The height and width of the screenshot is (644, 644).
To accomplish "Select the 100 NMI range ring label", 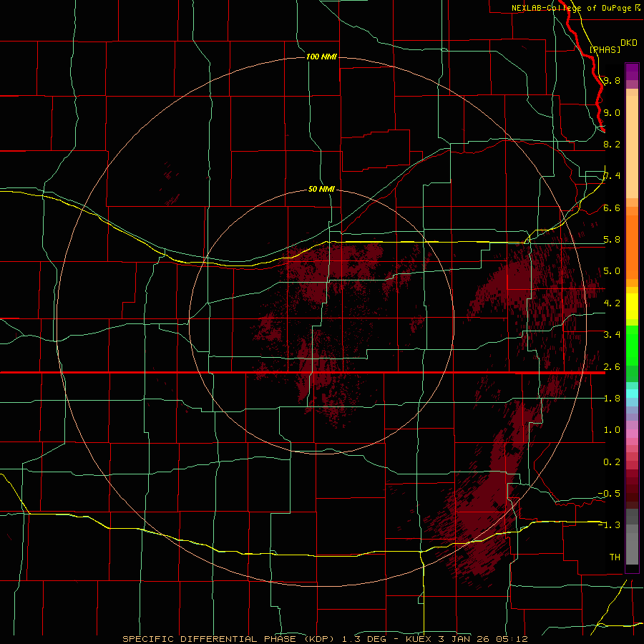I will click(321, 57).
